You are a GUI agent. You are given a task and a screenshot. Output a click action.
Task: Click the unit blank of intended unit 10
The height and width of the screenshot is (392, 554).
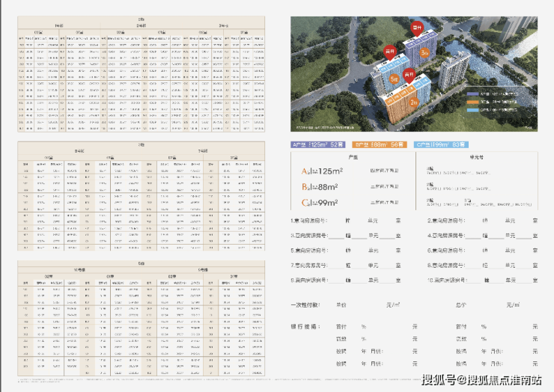pos(498,281)
